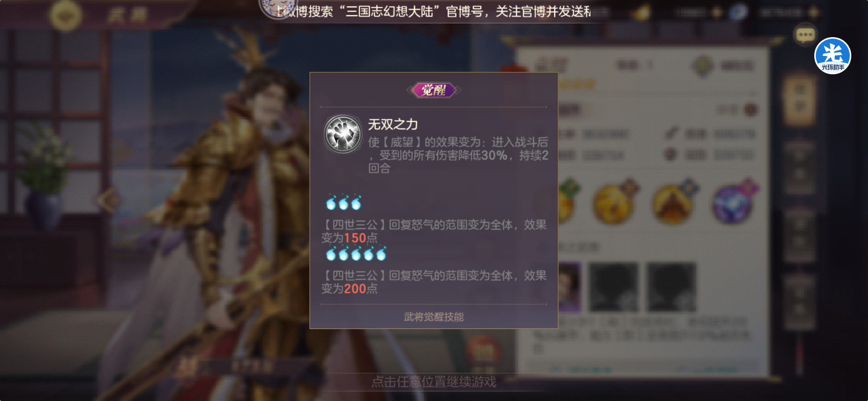Select the five blue flames awakening tier
Image resolution: width=868 pixels, height=401 pixels.
coord(356,253)
